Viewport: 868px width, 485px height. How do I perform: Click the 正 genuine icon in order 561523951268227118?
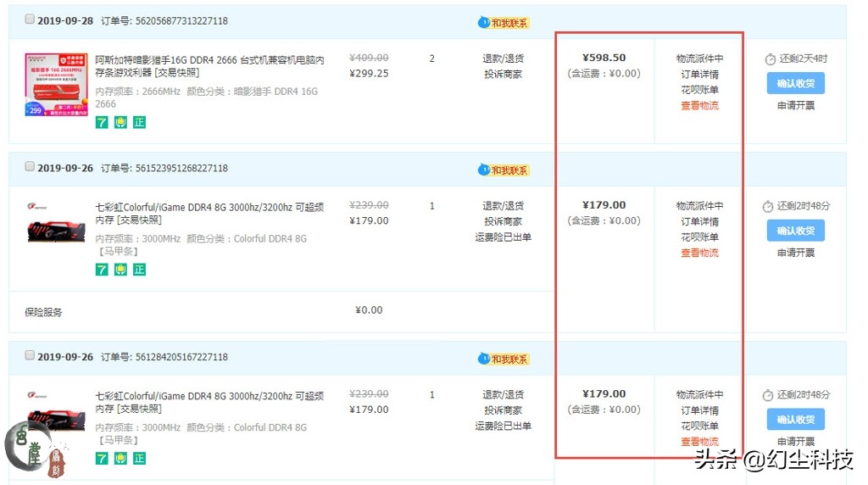click(x=140, y=270)
